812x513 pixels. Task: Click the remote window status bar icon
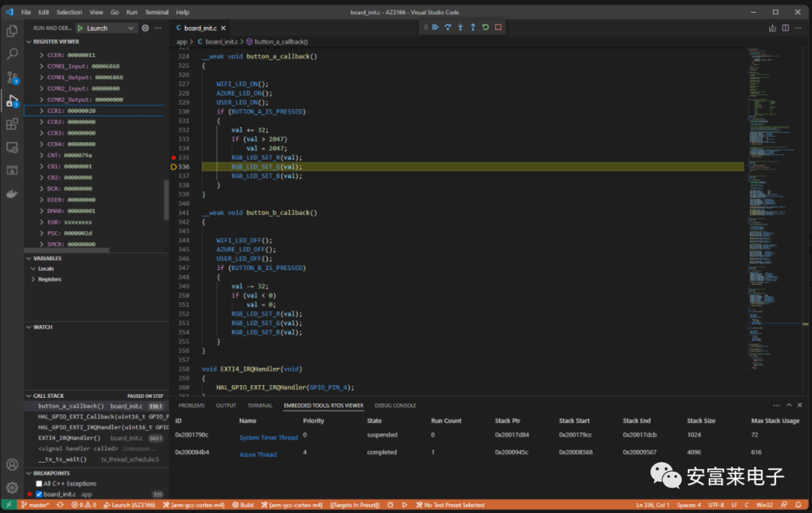8,505
